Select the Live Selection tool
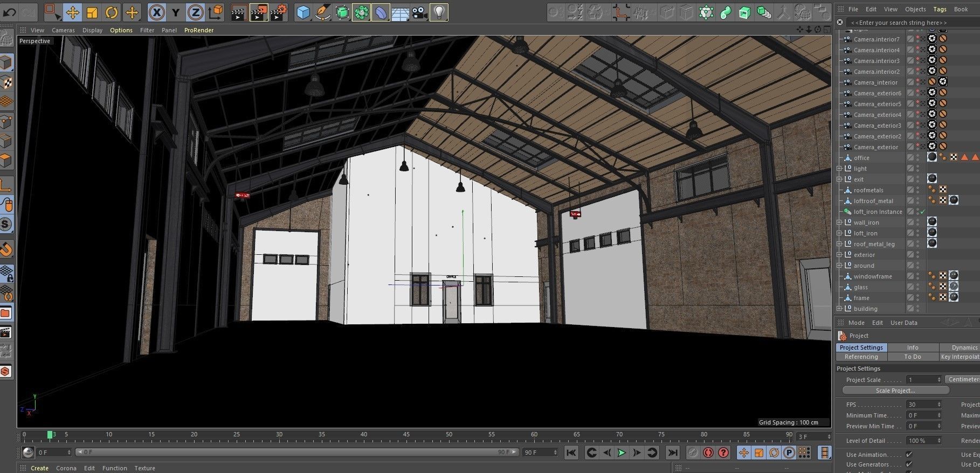This screenshot has width=980, height=473. pyautogui.click(x=52, y=12)
